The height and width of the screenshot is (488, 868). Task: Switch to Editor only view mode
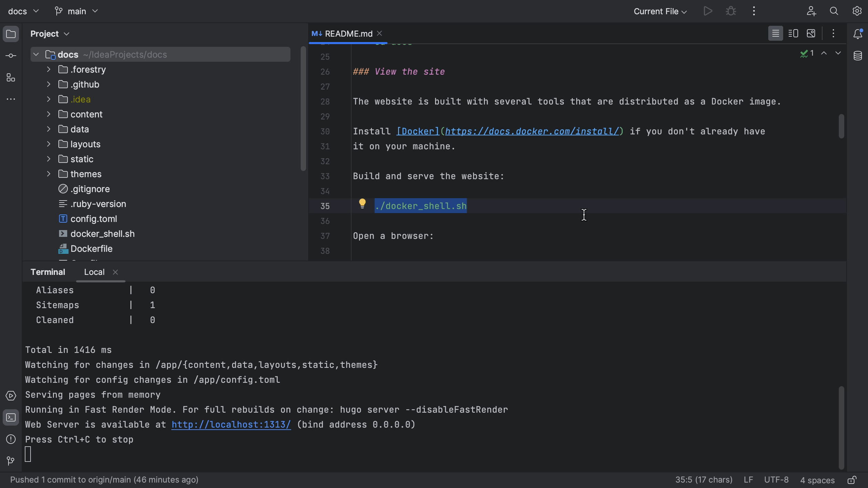pyautogui.click(x=775, y=33)
